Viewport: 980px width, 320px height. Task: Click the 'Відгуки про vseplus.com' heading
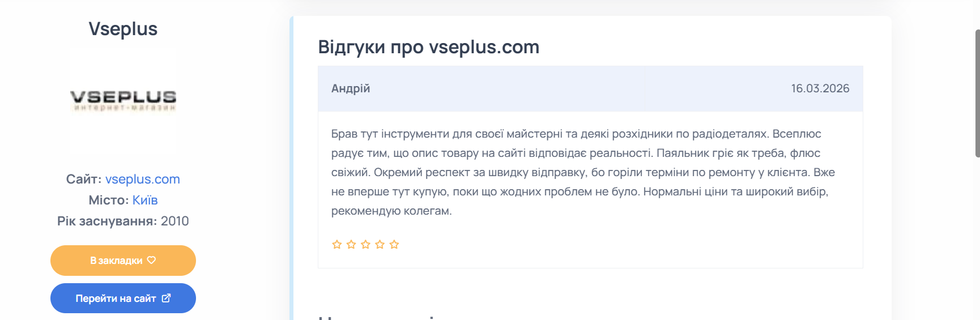pos(428,47)
